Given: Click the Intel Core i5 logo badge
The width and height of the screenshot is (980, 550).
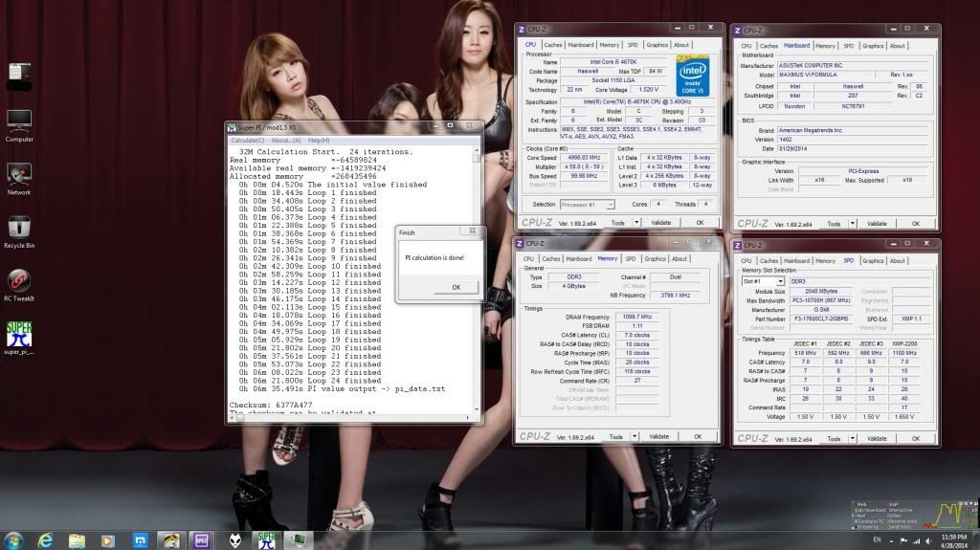Looking at the screenshot, I should (693, 76).
